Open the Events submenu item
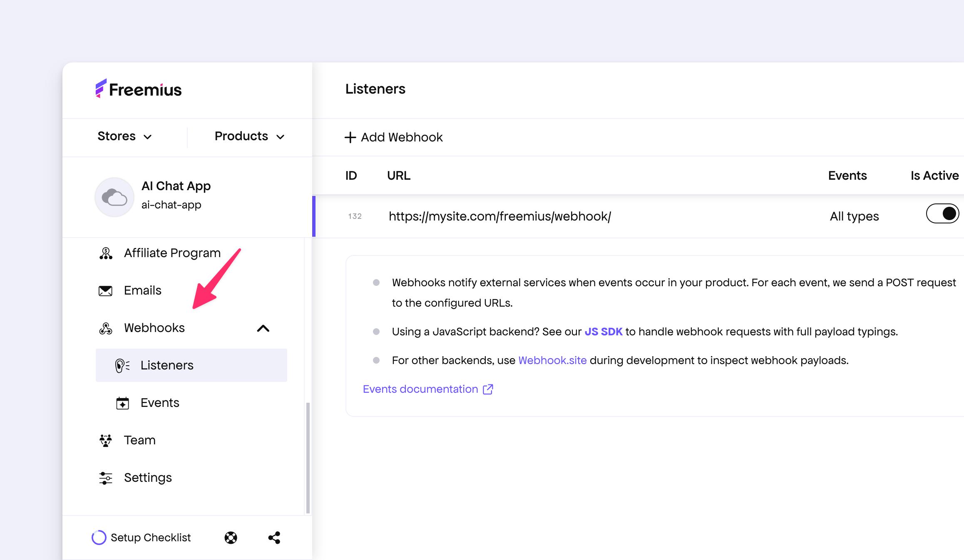Viewport: 964px width, 560px height. [x=160, y=403]
